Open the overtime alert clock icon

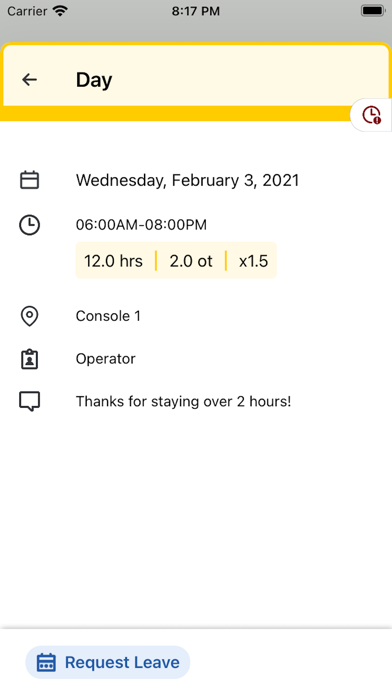[372, 115]
